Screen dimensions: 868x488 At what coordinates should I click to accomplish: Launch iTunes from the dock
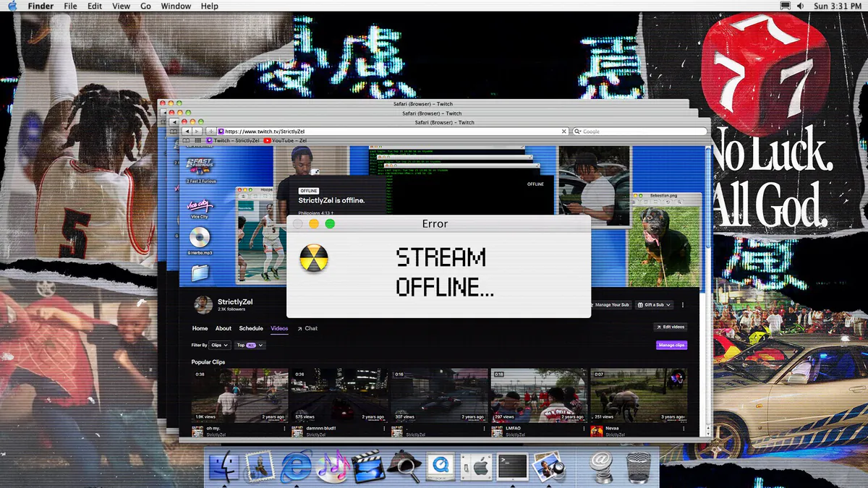click(x=333, y=466)
